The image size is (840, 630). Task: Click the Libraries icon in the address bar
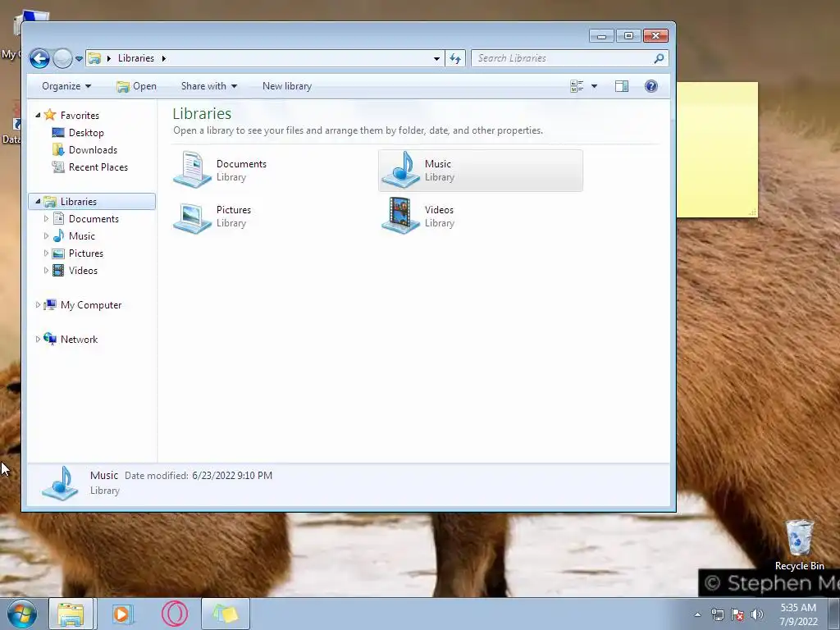pos(95,58)
